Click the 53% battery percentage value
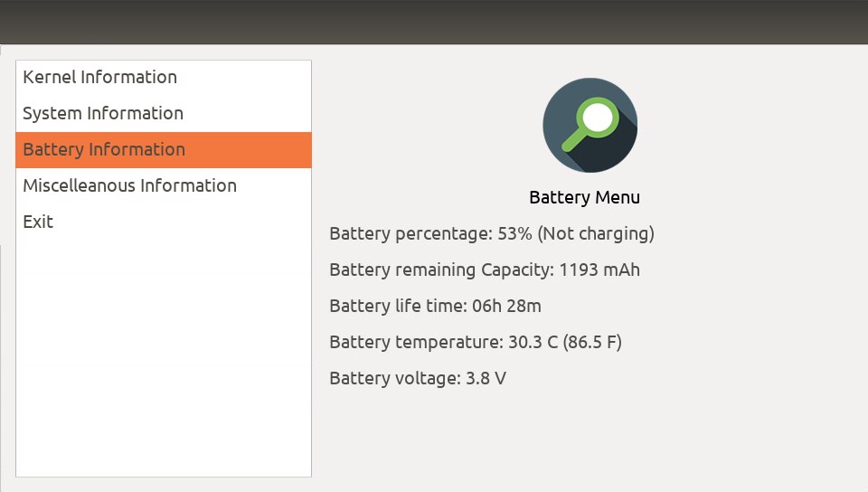The height and width of the screenshot is (492, 868). [514, 233]
